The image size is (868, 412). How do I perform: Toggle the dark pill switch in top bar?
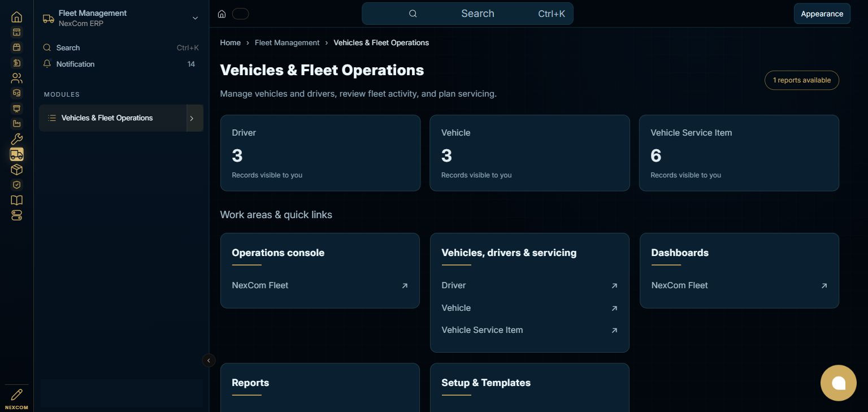pos(240,14)
